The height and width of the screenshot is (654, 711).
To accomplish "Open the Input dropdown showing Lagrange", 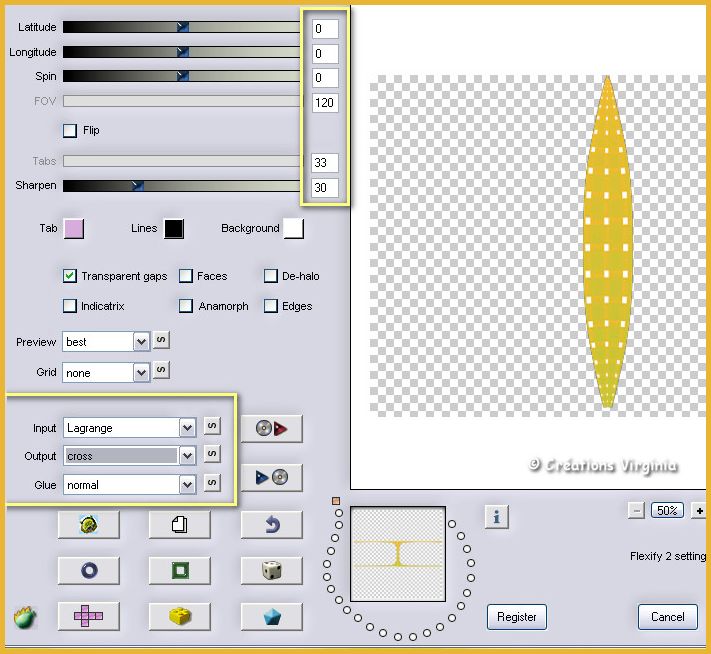I will tap(187, 428).
